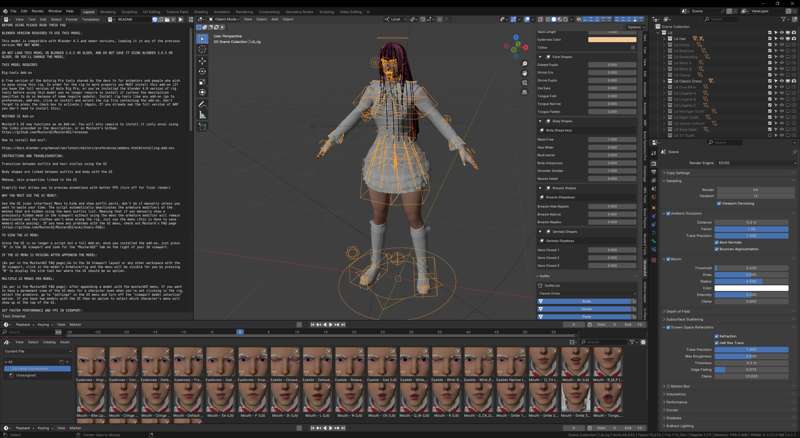
Task: Hide Lili Classic Dress collection with eye icon
Action: tap(782, 81)
